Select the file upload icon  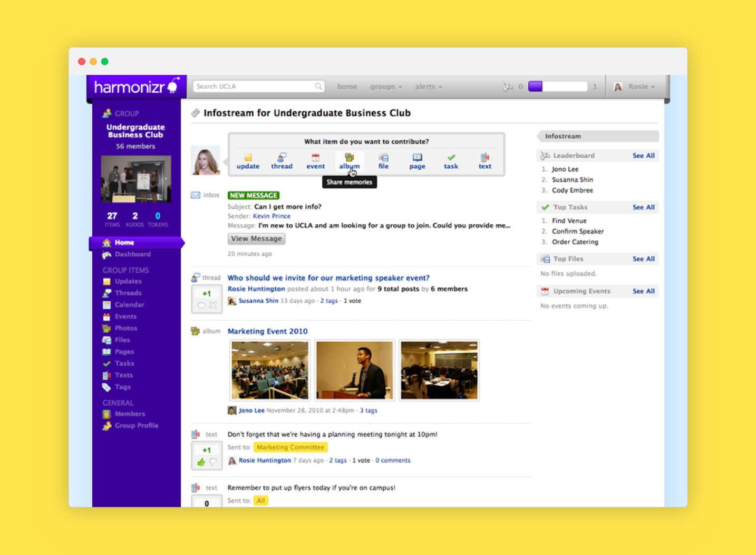(383, 158)
